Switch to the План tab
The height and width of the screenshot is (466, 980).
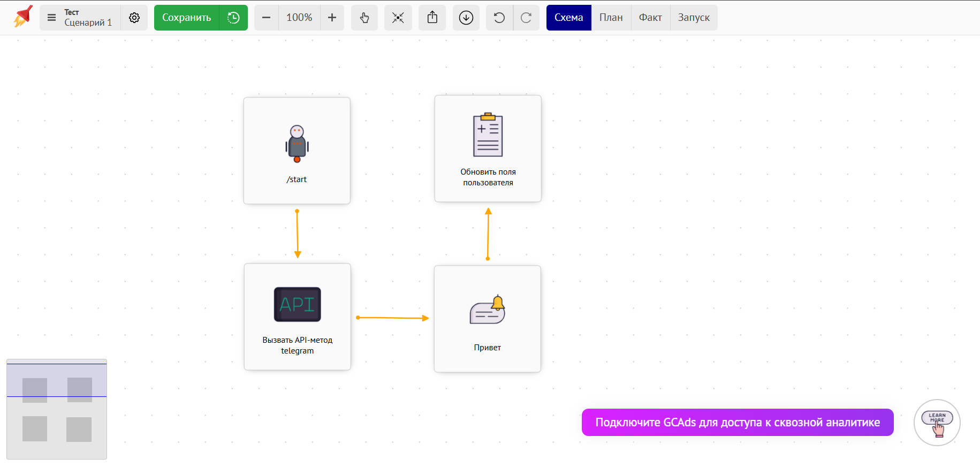click(611, 18)
